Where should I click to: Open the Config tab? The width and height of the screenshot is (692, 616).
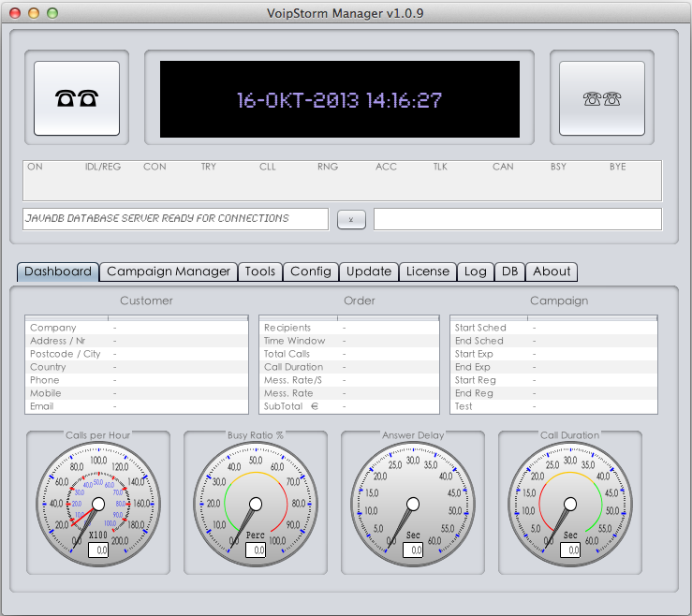point(311,271)
